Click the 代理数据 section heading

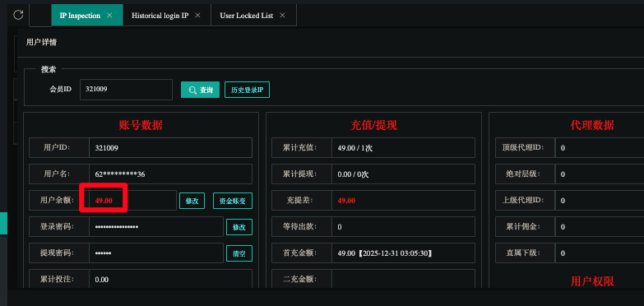click(592, 125)
